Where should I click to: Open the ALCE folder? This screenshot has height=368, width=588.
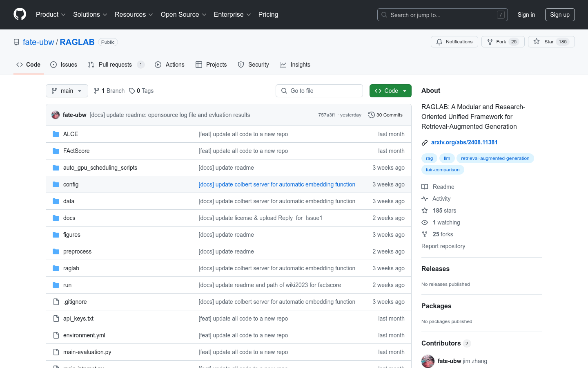[x=71, y=134]
